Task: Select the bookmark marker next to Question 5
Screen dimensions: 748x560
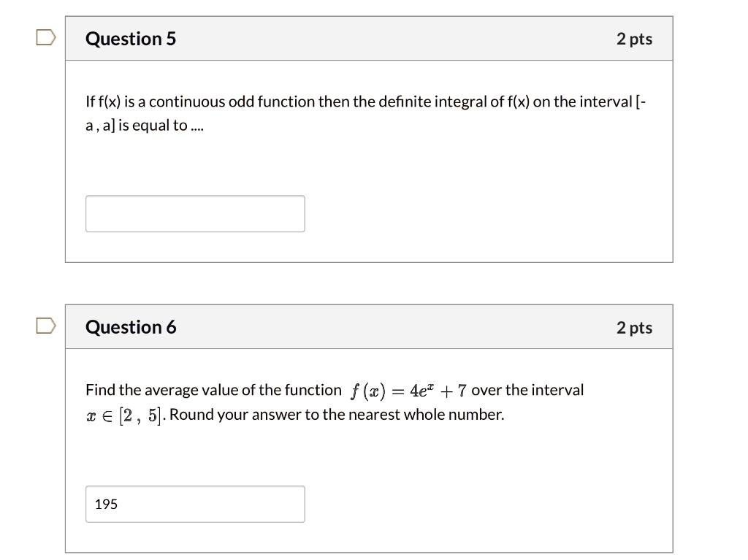Action: (x=45, y=37)
